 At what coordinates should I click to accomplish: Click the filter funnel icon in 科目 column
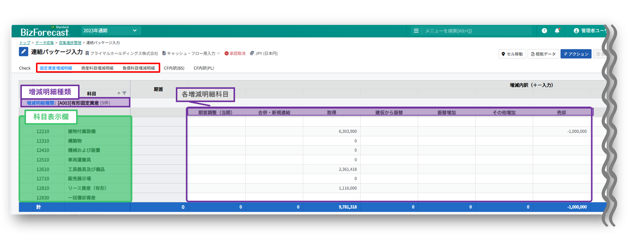(124, 93)
